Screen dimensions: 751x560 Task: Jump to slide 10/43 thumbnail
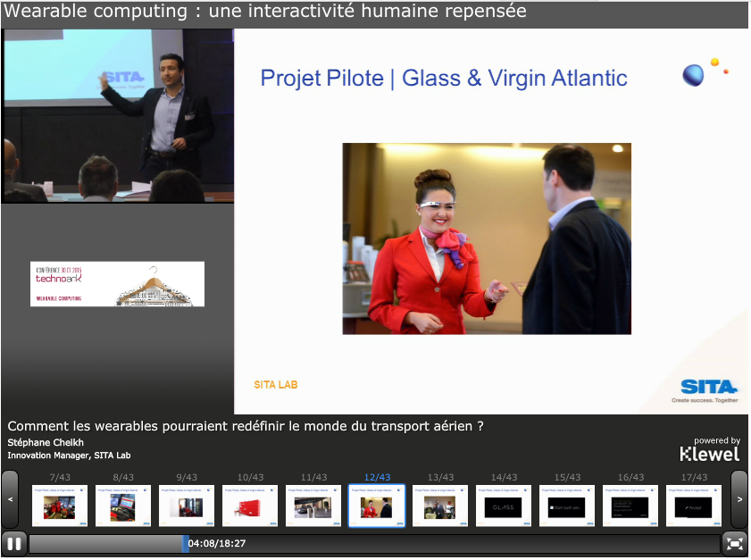click(x=250, y=506)
